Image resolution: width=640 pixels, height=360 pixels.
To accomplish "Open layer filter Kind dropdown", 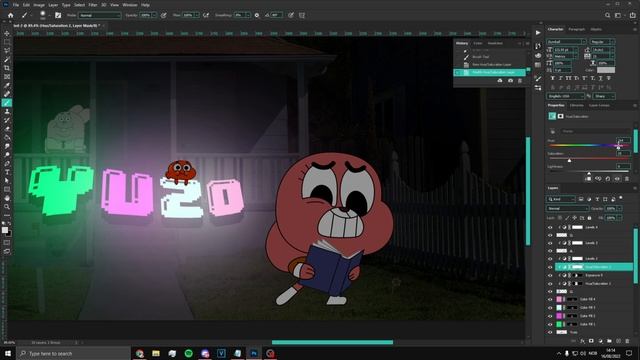I will 562,199.
